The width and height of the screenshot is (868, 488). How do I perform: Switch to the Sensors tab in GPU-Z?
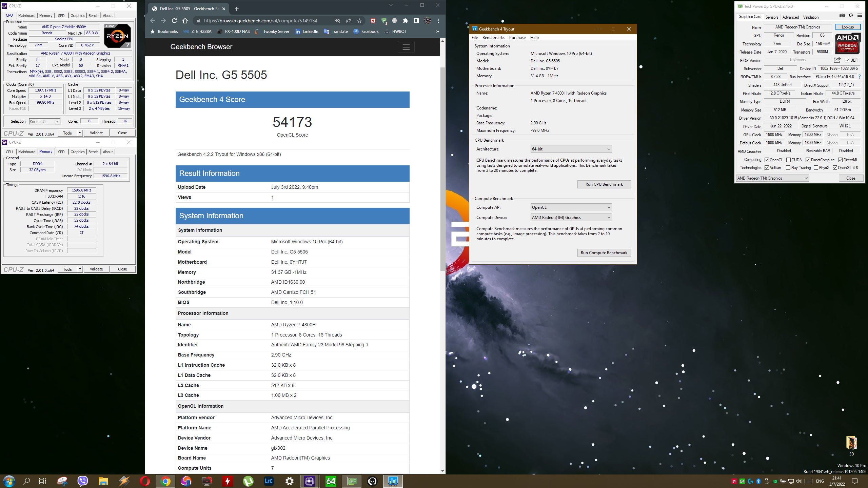coord(772,17)
